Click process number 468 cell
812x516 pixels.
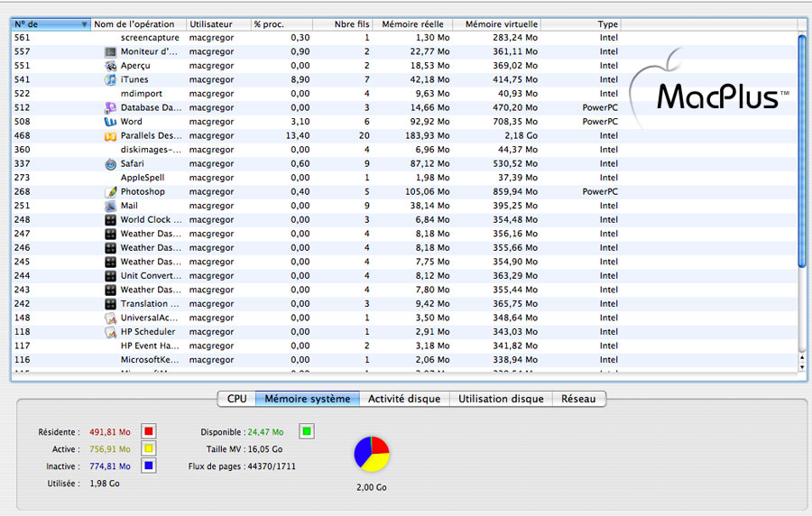[23, 135]
